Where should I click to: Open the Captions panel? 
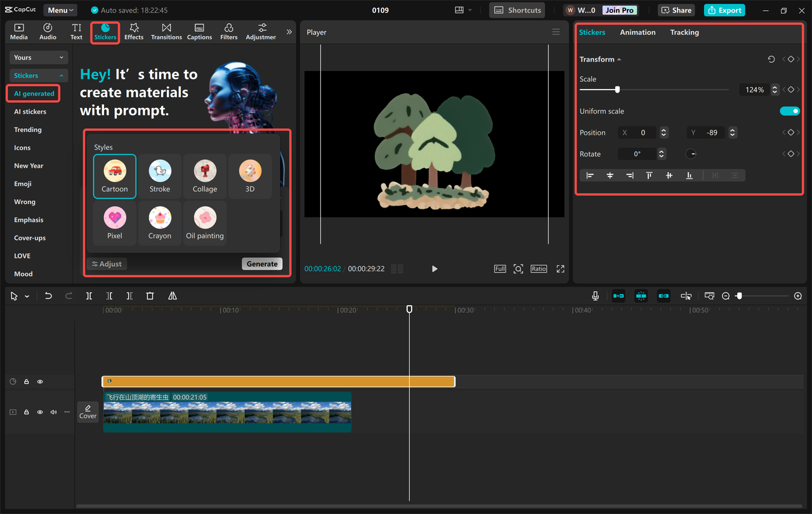pos(199,32)
